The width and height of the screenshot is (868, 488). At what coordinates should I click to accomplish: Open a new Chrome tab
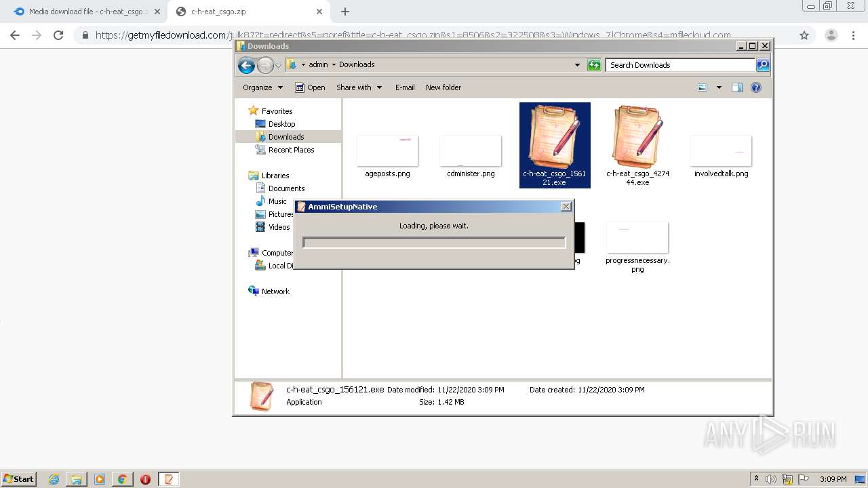(345, 12)
